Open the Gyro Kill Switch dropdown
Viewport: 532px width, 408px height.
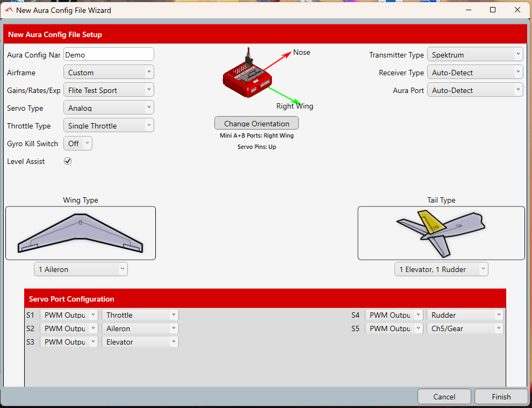pyautogui.click(x=78, y=144)
